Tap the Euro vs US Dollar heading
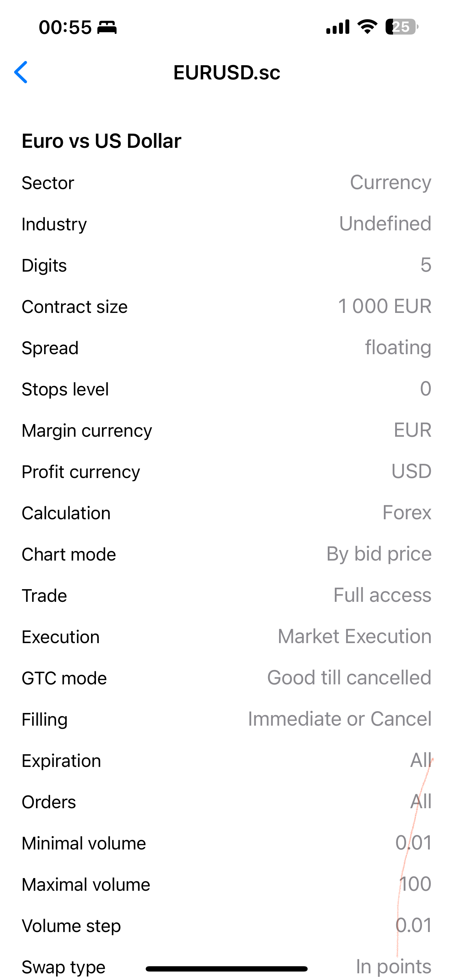Image resolution: width=453 pixels, height=980 pixels. click(x=102, y=141)
